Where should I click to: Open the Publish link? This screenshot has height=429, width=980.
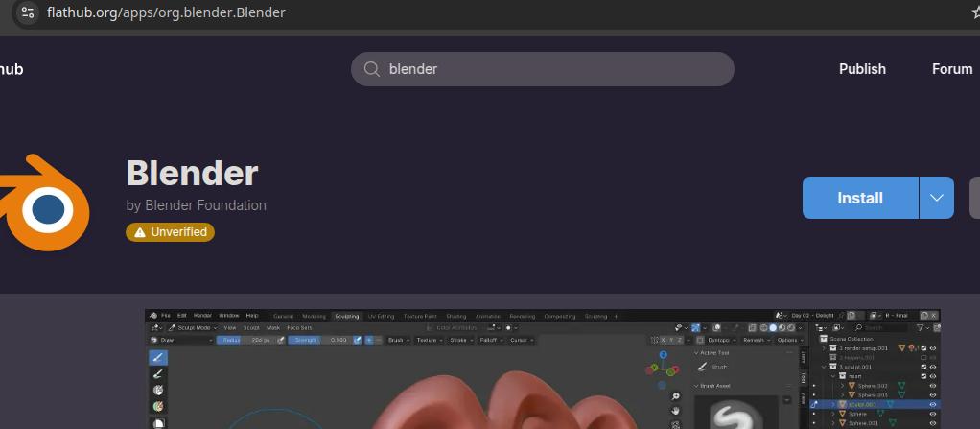pyautogui.click(x=862, y=69)
